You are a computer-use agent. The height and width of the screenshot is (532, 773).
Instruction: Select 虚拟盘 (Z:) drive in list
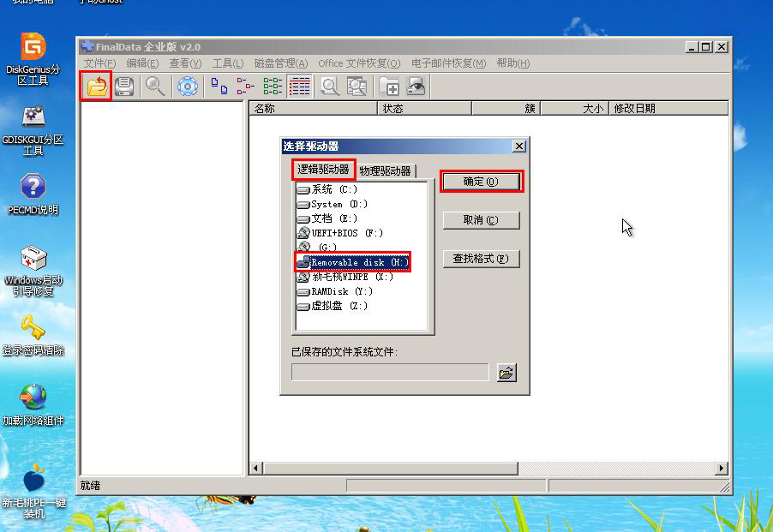[x=333, y=306]
